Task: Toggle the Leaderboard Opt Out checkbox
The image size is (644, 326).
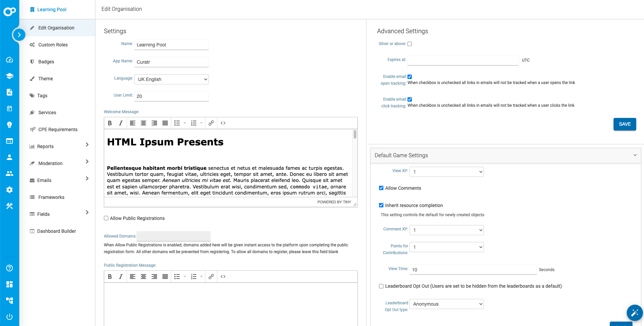Action: pos(381,286)
